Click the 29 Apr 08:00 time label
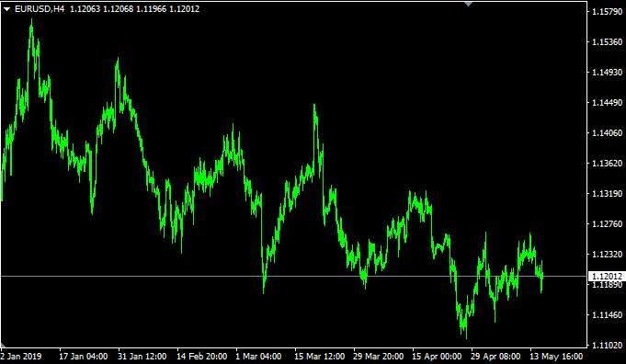 click(x=495, y=356)
